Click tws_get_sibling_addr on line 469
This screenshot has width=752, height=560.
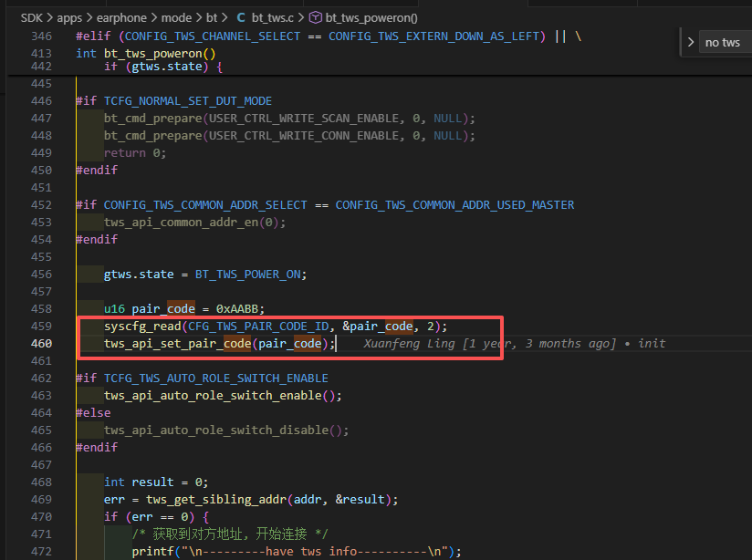click(216, 499)
